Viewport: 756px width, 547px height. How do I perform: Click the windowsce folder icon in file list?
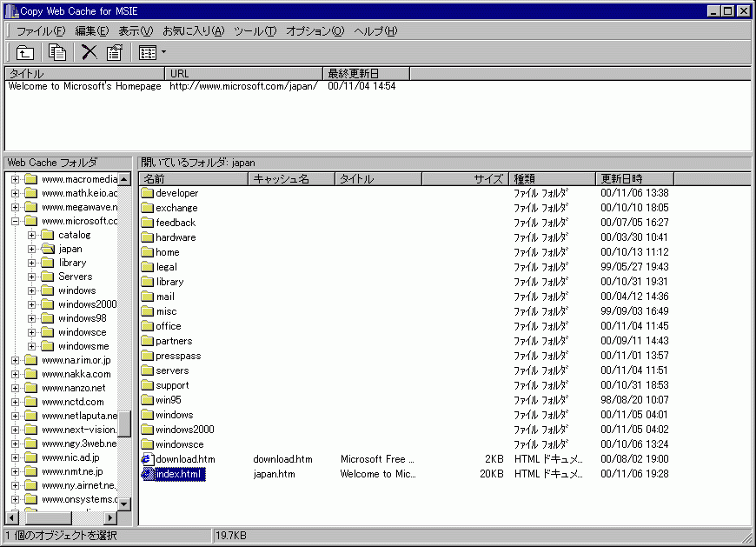147,444
